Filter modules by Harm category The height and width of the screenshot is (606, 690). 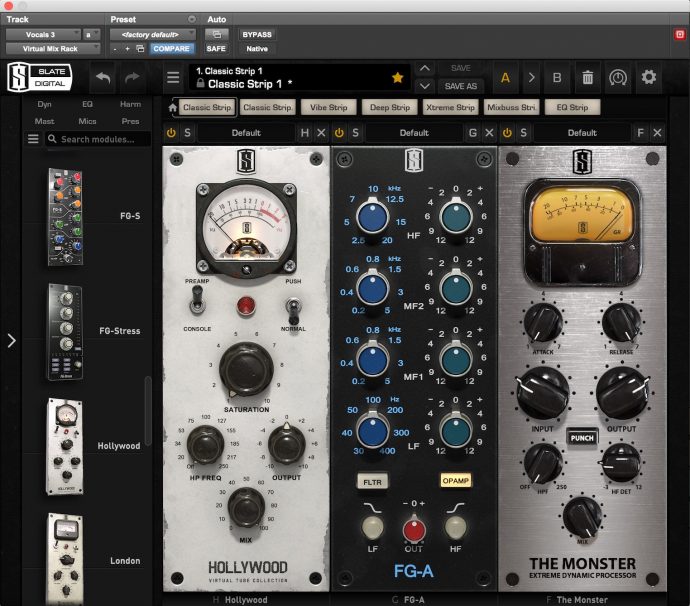coord(130,104)
